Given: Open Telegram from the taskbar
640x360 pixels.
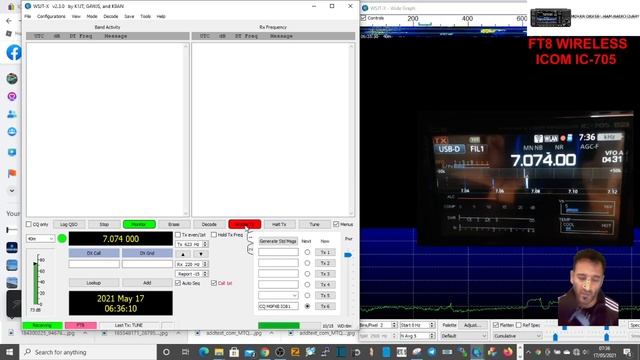Looking at the screenshot, I should (x=432, y=352).
